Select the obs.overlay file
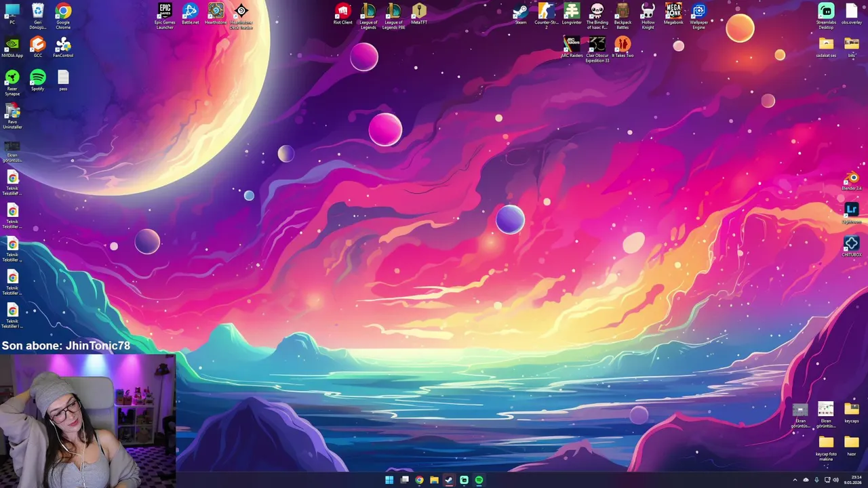 pos(852,14)
